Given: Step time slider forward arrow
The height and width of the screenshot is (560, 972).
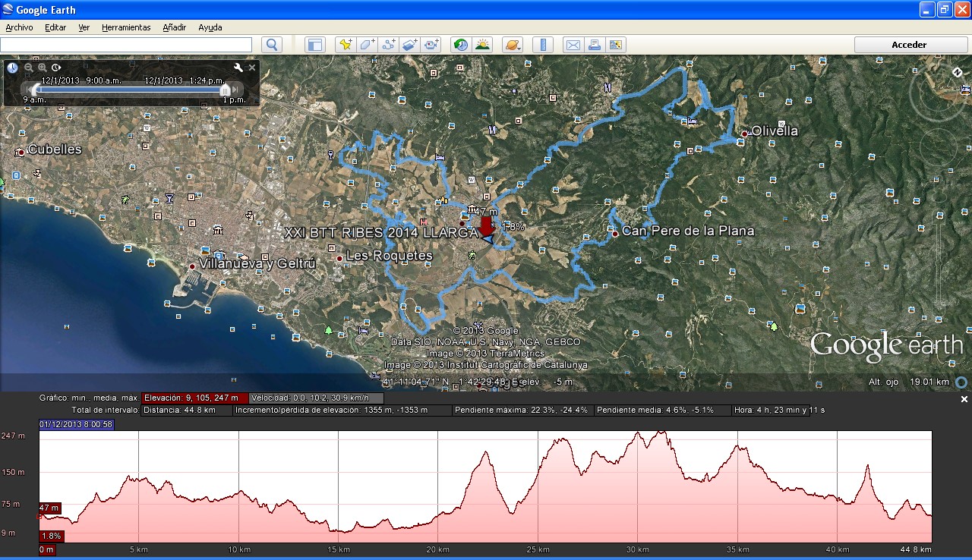Looking at the screenshot, I should pyautogui.click(x=236, y=90).
